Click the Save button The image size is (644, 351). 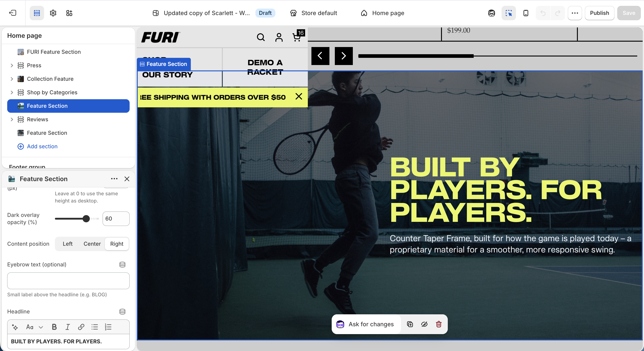pos(629,13)
